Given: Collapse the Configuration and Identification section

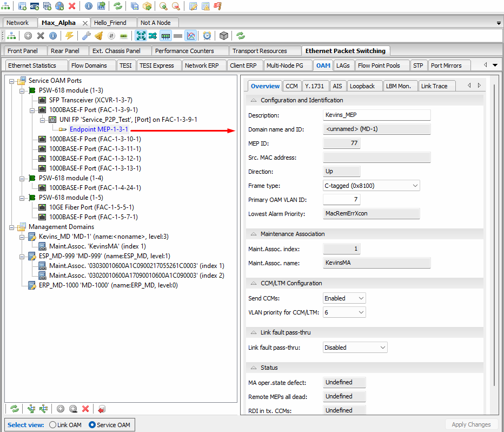Looking at the screenshot, I should point(254,100).
